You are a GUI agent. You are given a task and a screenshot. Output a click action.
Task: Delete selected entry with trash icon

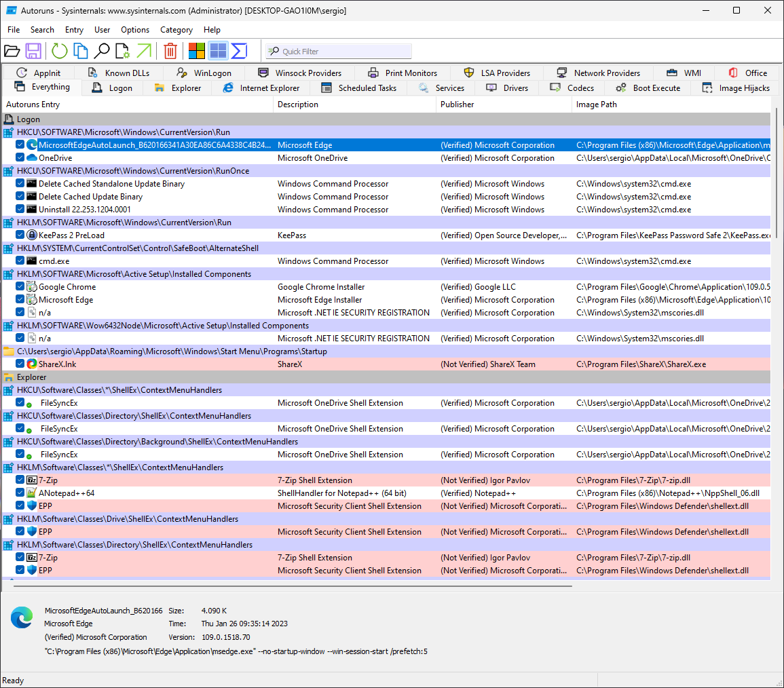170,51
